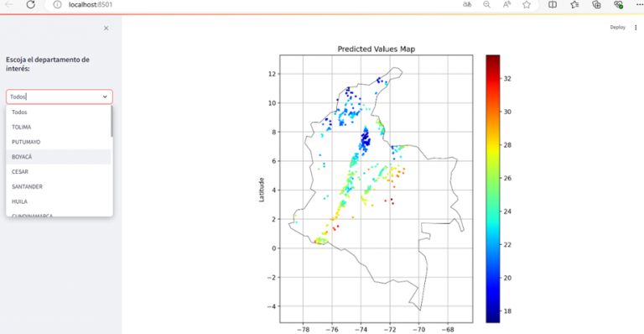Reload the page with the refresh icon

point(30,4)
